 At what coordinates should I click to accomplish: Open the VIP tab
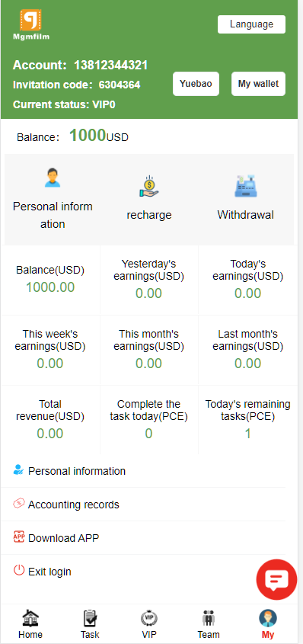148,624
